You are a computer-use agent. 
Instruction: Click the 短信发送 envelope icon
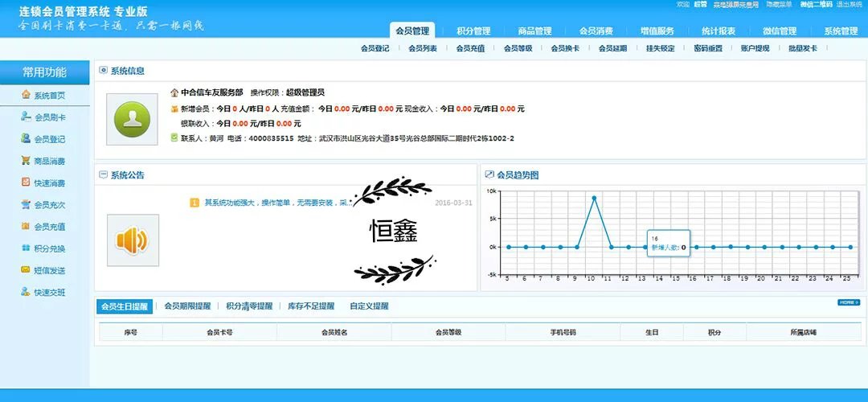coord(26,270)
